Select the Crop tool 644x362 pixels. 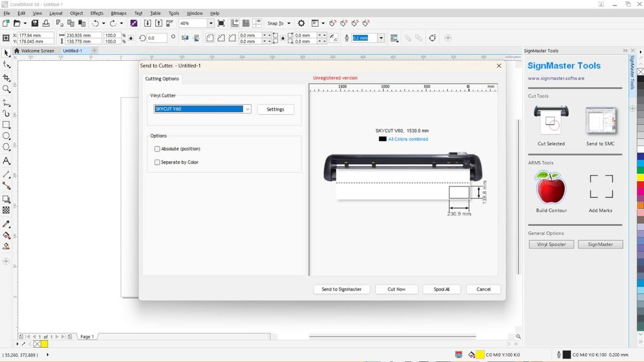(6, 78)
